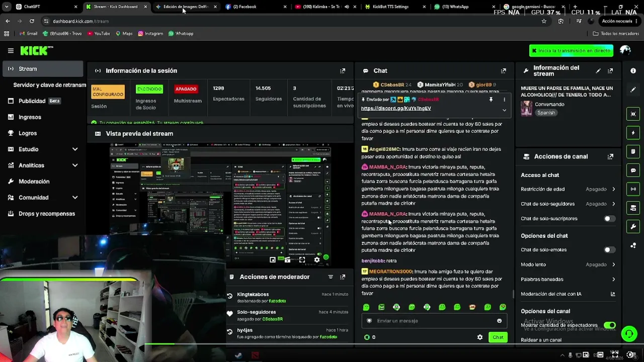Open the pinned message three-dot menu
The height and width of the screenshot is (362, 644).
point(504,100)
